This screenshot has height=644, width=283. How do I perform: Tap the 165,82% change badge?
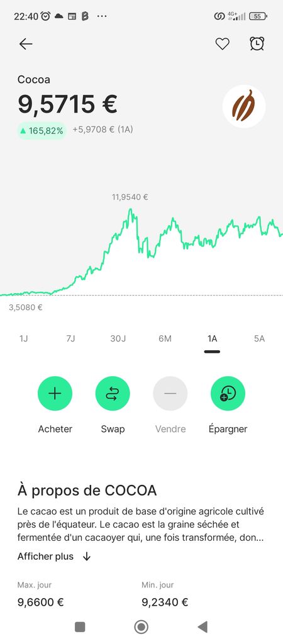(x=42, y=131)
